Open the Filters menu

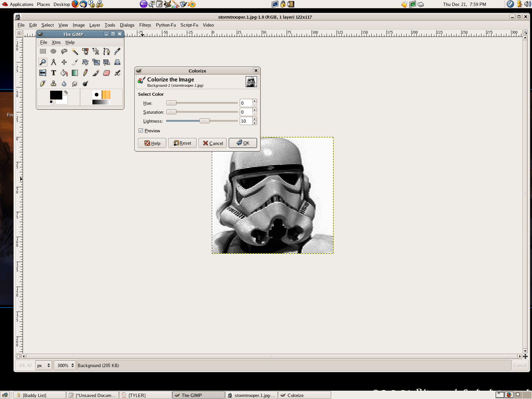145,25
